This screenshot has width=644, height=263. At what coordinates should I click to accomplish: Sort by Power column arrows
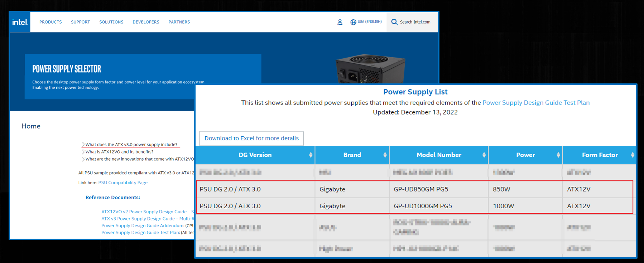coord(558,155)
